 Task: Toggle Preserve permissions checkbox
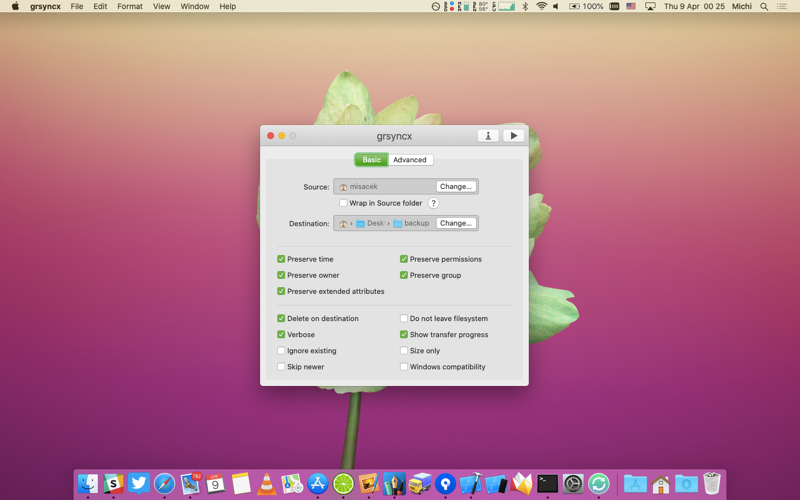pos(404,259)
